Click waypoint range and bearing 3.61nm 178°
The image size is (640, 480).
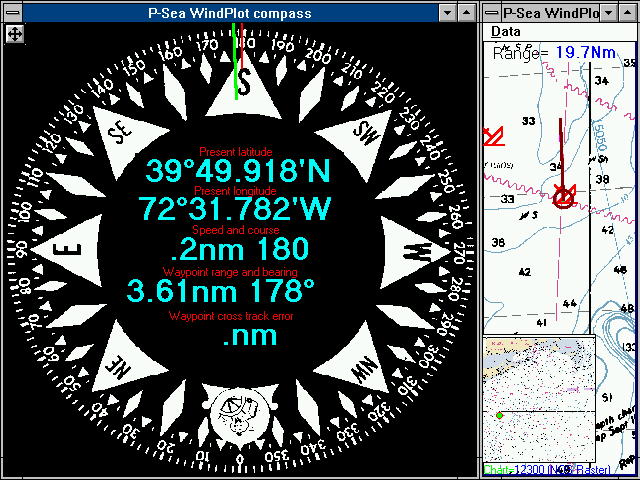(x=220, y=291)
